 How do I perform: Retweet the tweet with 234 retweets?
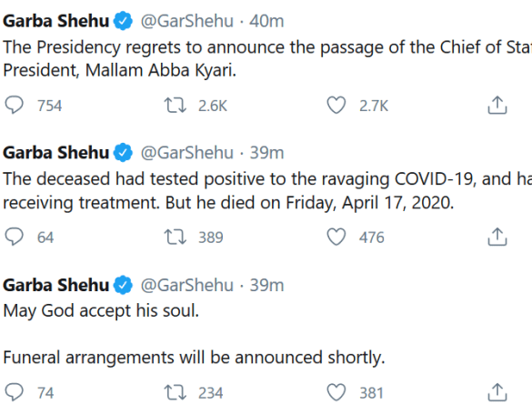[176, 392]
